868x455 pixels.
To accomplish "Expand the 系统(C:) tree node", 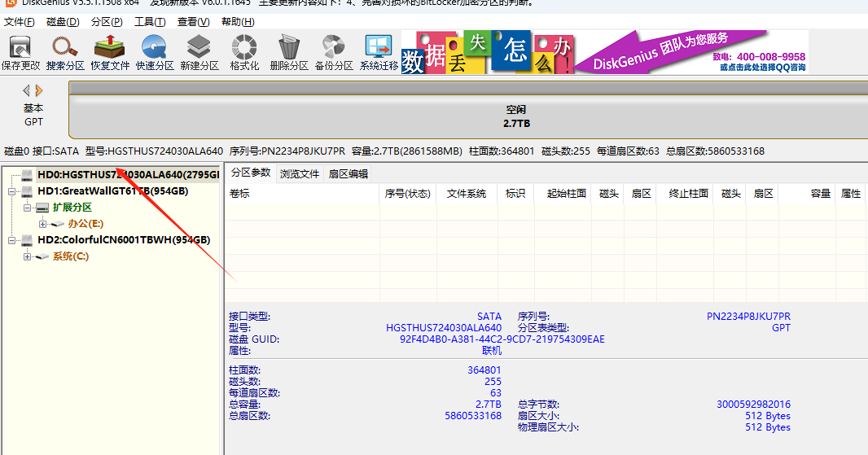I will [27, 257].
